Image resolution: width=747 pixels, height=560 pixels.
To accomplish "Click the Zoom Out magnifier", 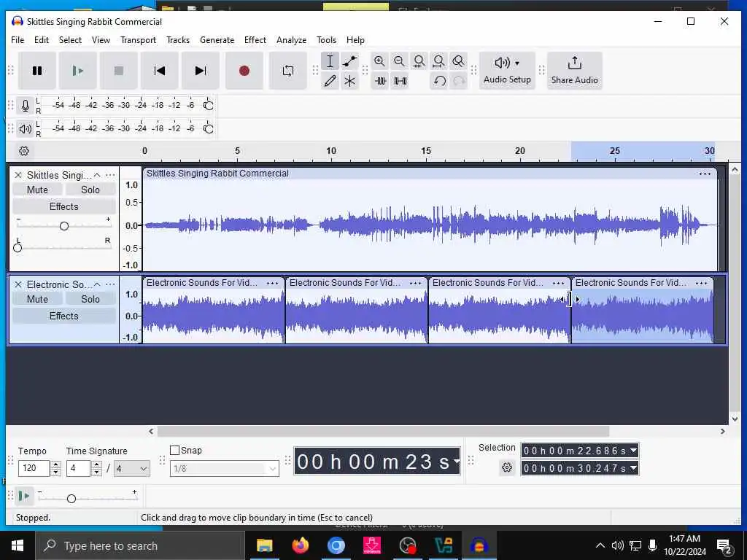I will (x=399, y=61).
